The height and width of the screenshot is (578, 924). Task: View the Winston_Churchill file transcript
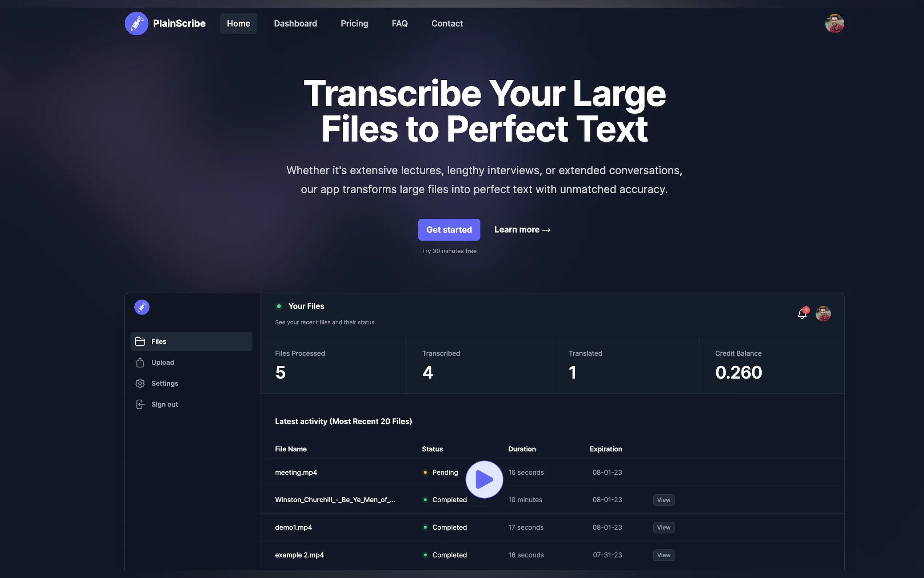coord(664,500)
